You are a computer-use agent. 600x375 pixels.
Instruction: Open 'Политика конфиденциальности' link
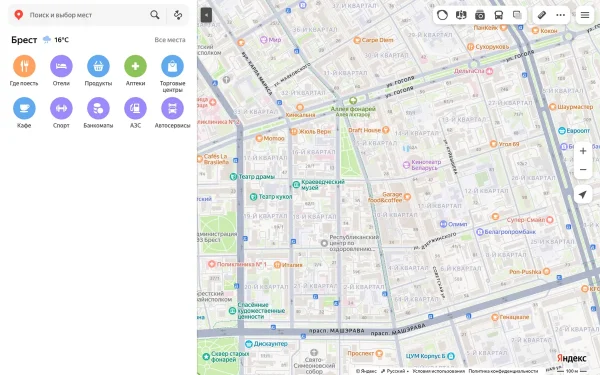(503, 371)
